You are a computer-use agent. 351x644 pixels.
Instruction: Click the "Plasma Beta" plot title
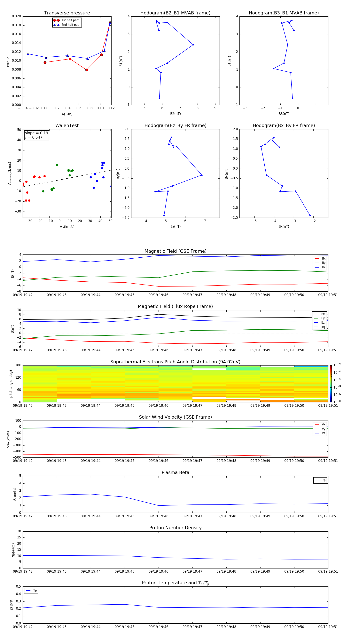[175, 472]
